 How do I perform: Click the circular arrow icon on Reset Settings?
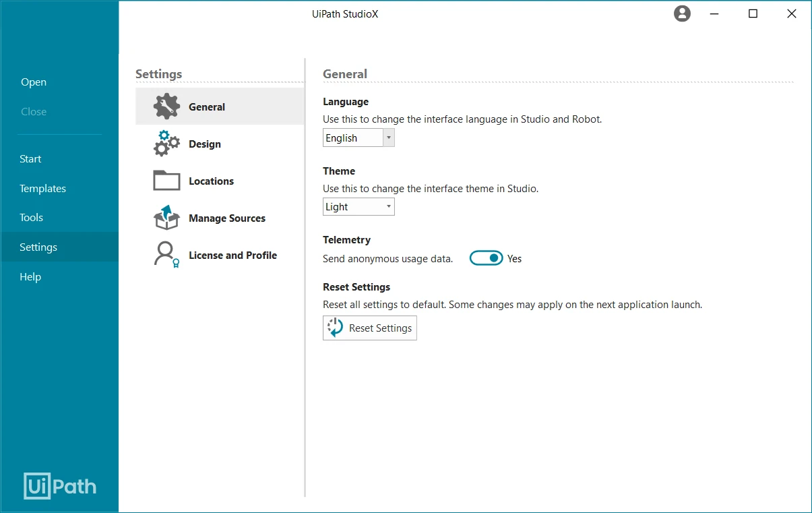pyautogui.click(x=335, y=328)
